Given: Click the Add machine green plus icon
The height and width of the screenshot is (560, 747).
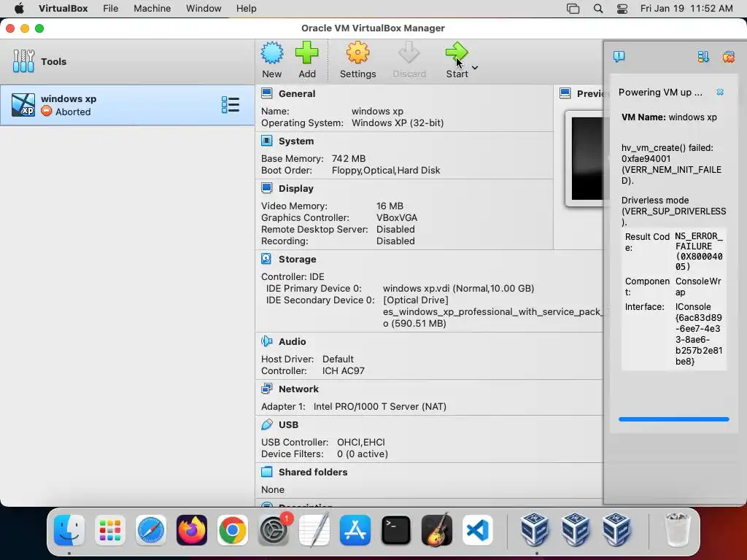Looking at the screenshot, I should [x=307, y=52].
